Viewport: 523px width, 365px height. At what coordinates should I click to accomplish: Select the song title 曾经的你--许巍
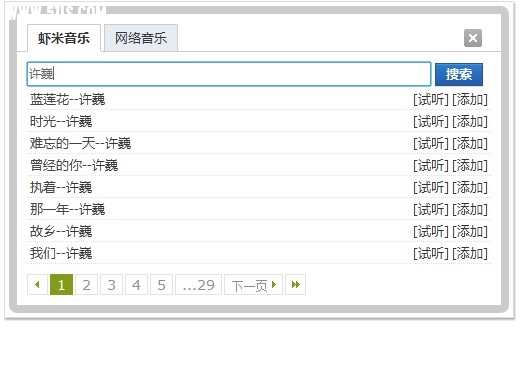(74, 165)
